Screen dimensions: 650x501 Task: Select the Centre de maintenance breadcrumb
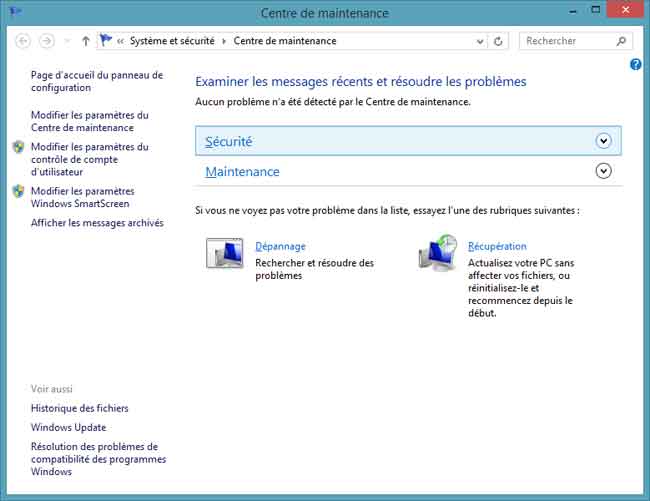click(285, 41)
